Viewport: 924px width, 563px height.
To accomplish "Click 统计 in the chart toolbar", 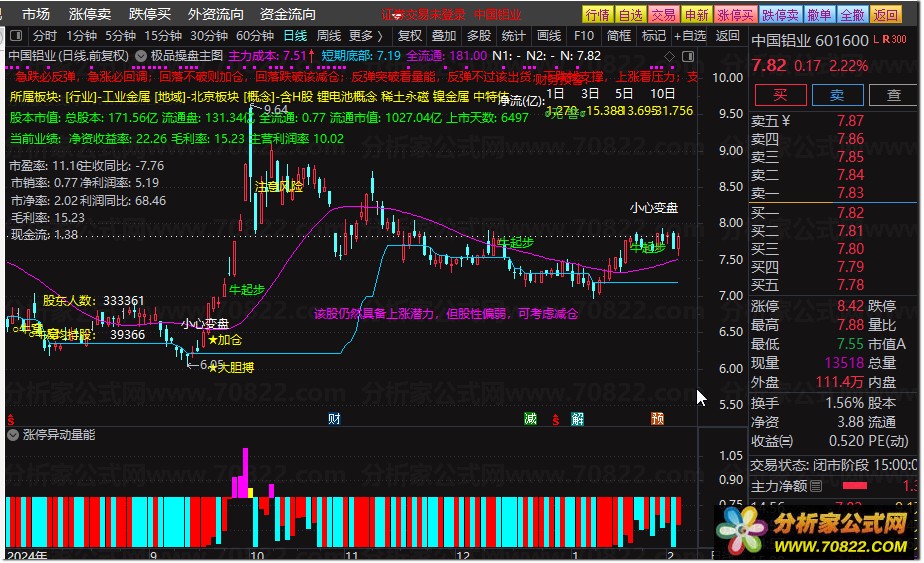I will click(x=513, y=36).
